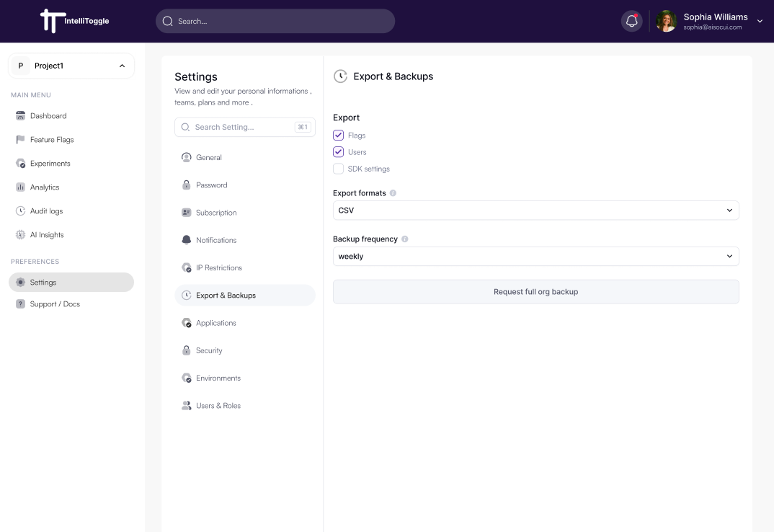Viewport: 774px width, 532px height.
Task: Click Request full org backup button
Action: point(535,292)
